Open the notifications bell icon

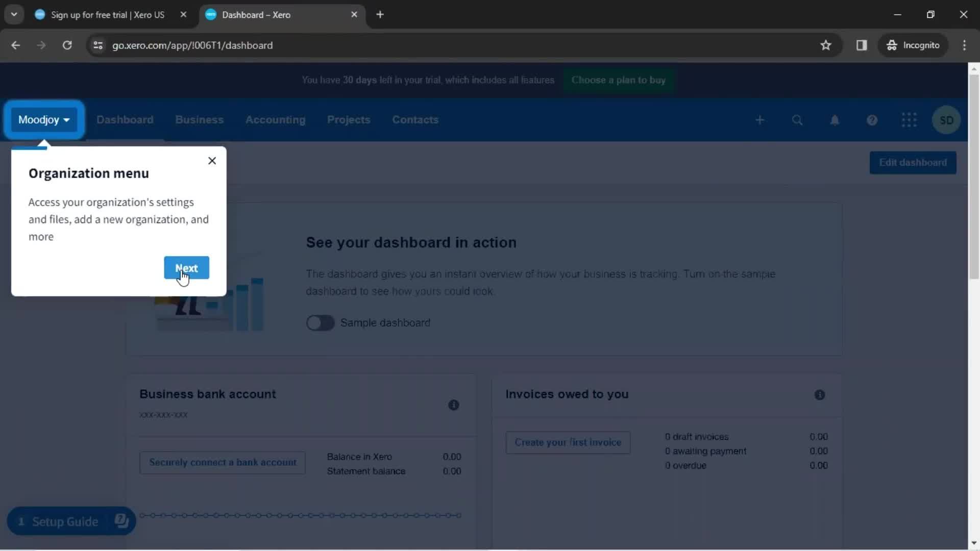[x=835, y=120]
